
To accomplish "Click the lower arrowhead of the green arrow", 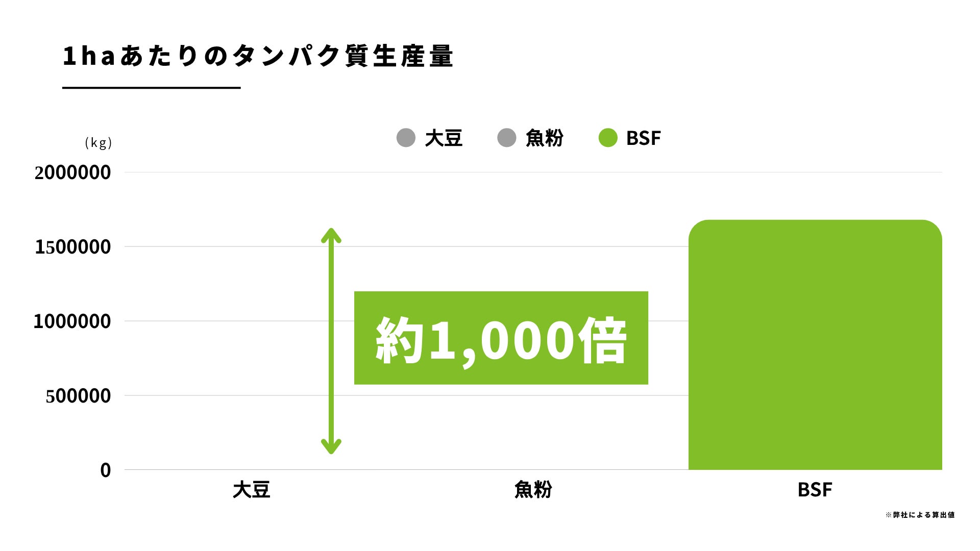I will click(331, 446).
